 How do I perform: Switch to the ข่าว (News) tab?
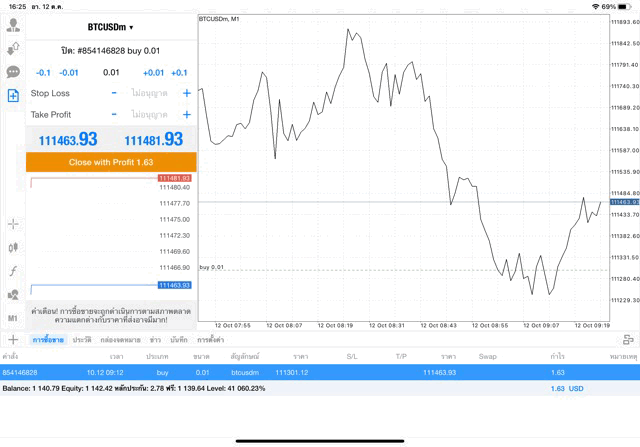tap(155, 340)
